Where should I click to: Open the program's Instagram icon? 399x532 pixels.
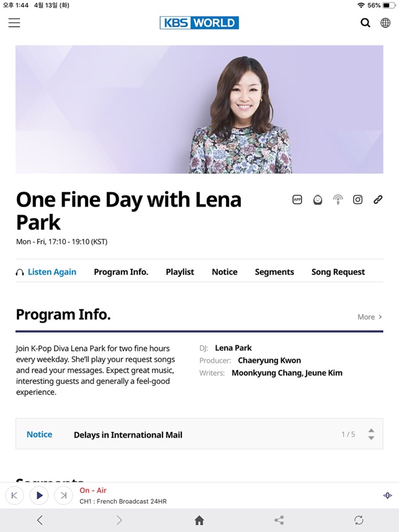[x=357, y=200]
